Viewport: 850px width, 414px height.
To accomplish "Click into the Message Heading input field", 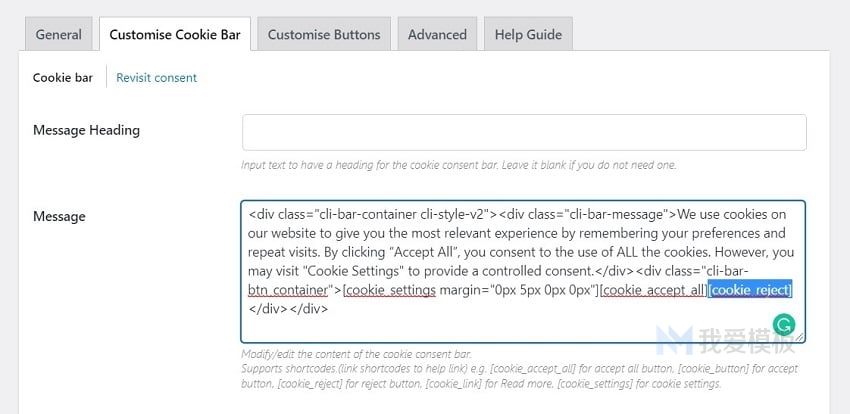I will click(524, 132).
